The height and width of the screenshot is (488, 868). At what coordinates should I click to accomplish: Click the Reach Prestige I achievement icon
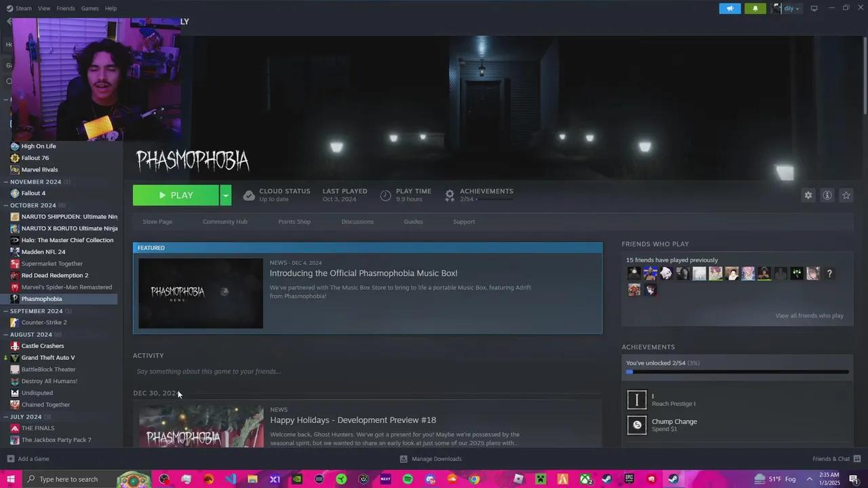(x=637, y=400)
